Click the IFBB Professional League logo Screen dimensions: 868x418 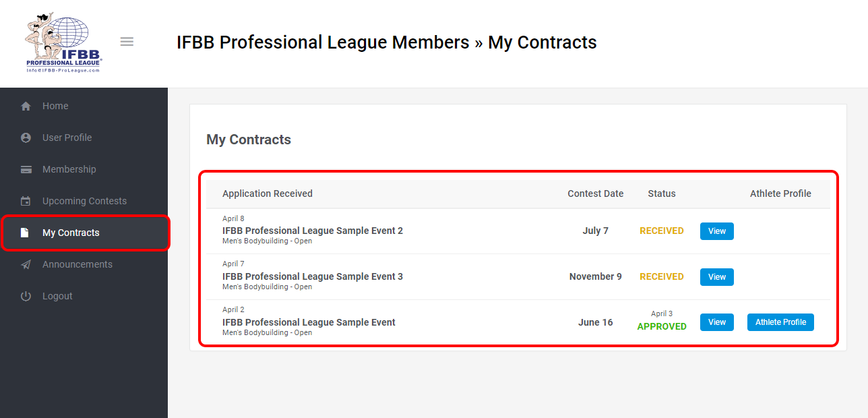coord(63,42)
